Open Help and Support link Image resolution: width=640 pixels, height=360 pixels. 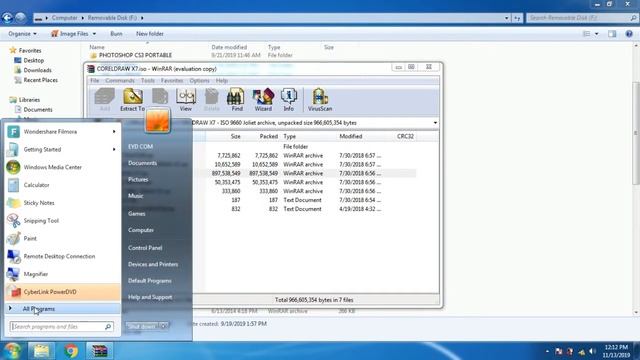click(150, 297)
